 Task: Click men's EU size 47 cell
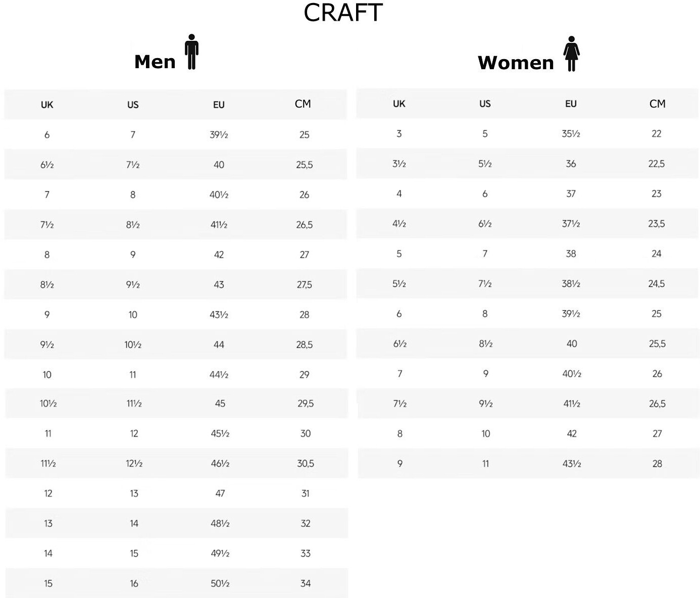220,493
